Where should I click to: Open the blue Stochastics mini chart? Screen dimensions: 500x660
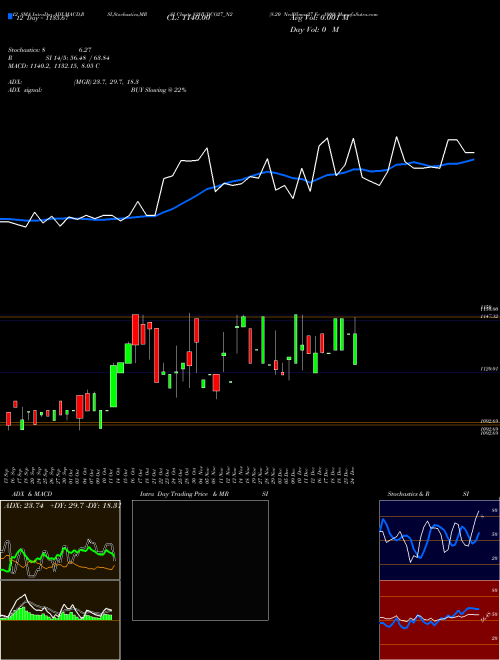tap(439, 540)
